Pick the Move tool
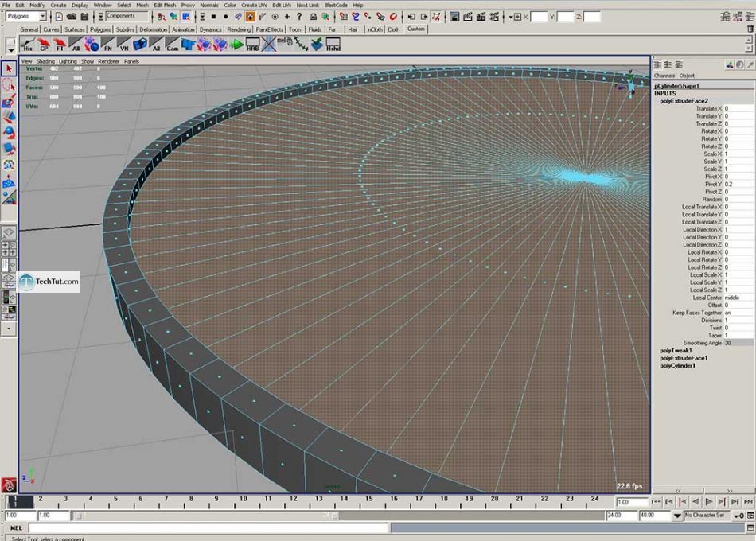The image size is (756, 541). tap(9, 117)
